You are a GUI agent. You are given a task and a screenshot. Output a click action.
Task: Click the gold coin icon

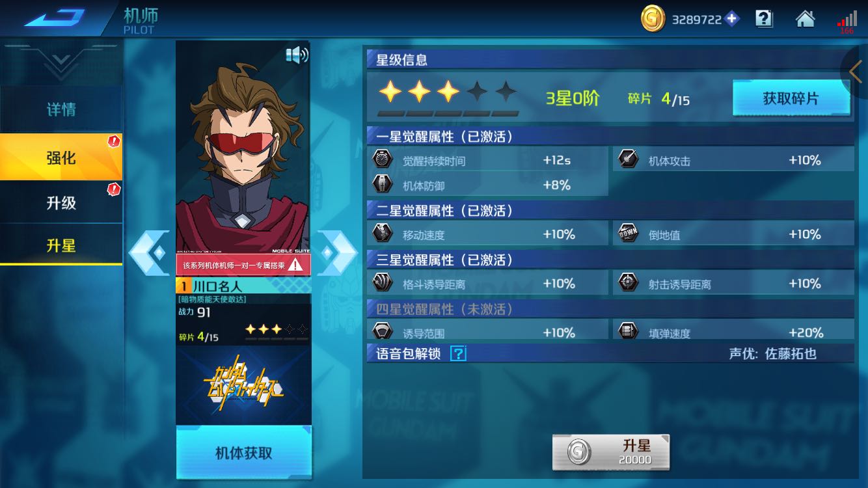pyautogui.click(x=653, y=19)
